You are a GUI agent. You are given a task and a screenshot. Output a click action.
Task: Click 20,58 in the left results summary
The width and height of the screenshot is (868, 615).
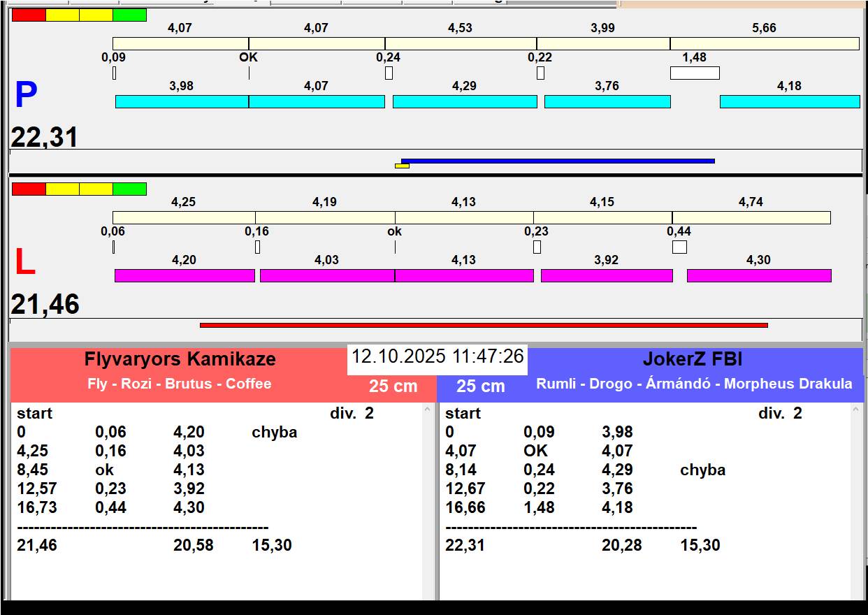coord(194,545)
